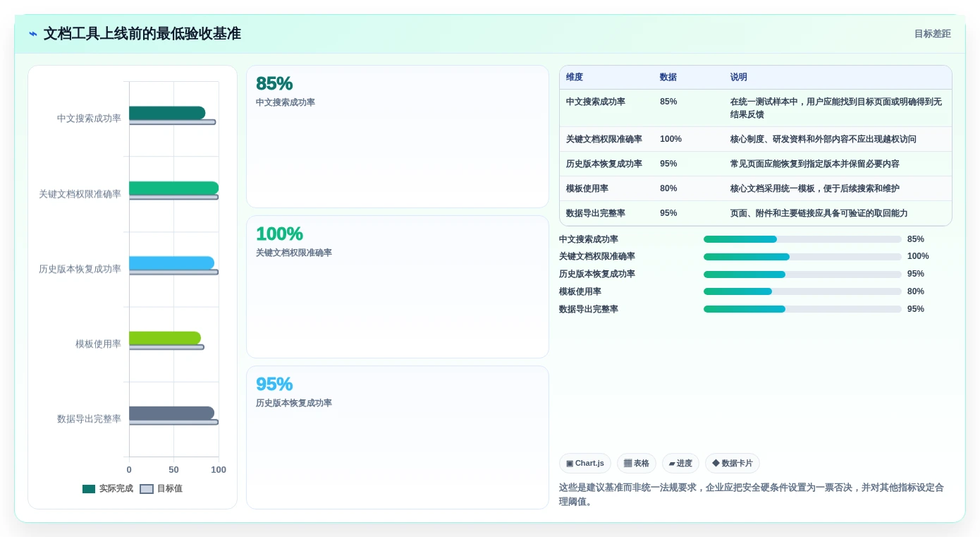This screenshot has width=980, height=537.
Task: Click the progress bar for 关键文档权限准确率
Action: (802, 257)
